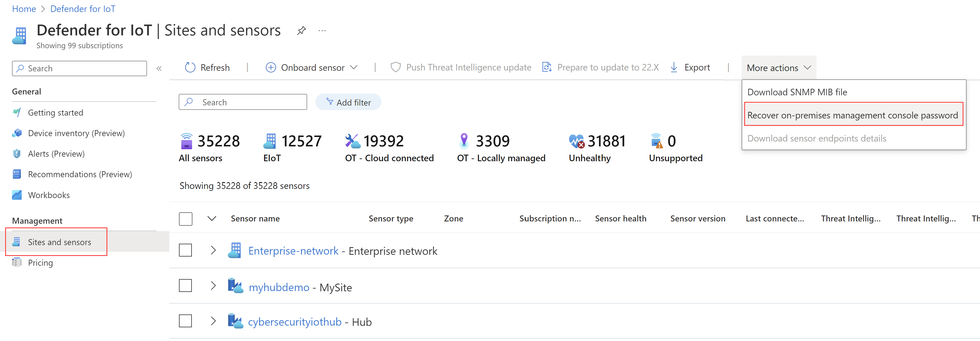Click the Add filter button
Viewport: 980px width, 341px height.
click(347, 102)
